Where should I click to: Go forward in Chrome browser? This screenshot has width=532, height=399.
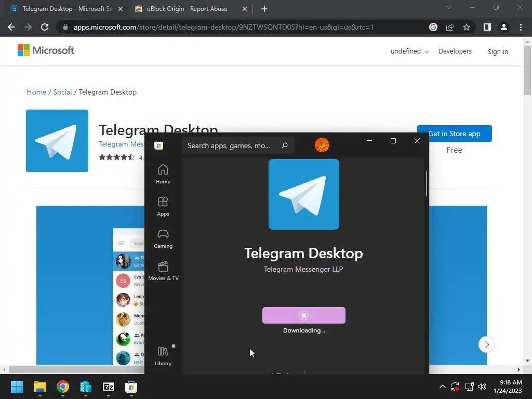[x=28, y=27]
